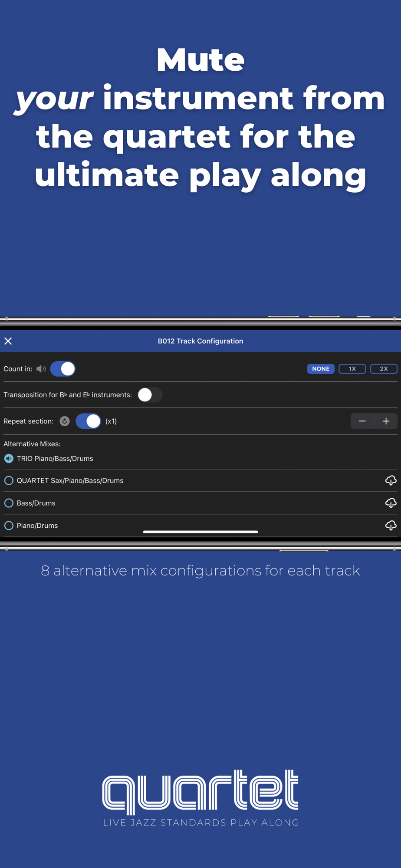Click the repeat section loop icon
The width and height of the screenshot is (401, 868).
point(65,421)
